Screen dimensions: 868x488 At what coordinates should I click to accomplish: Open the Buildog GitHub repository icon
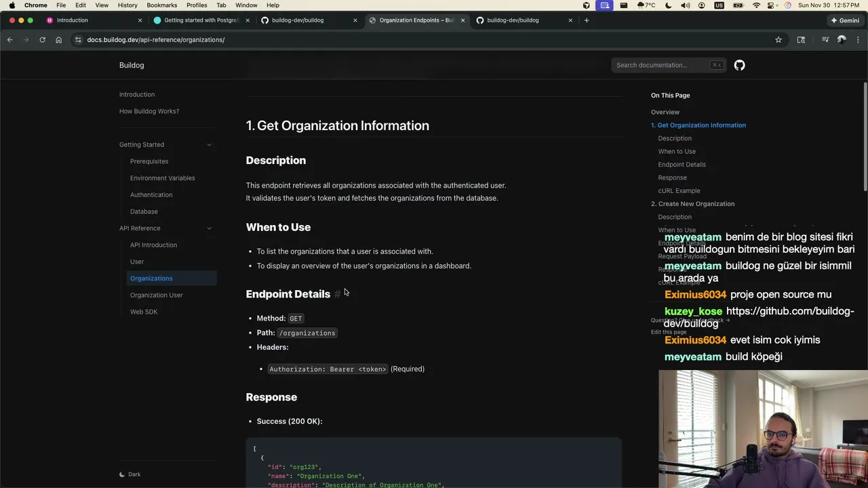(x=739, y=65)
